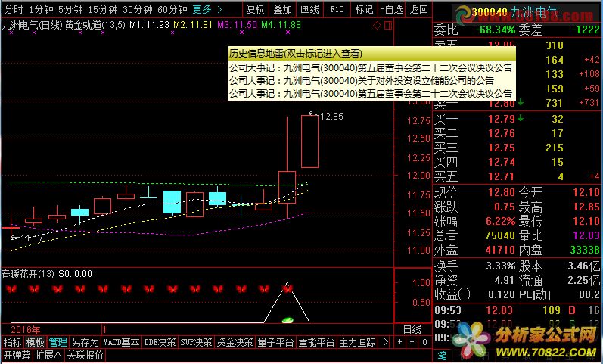Click the plus zoom button
This screenshot has height=364, width=603.
click(x=400, y=342)
